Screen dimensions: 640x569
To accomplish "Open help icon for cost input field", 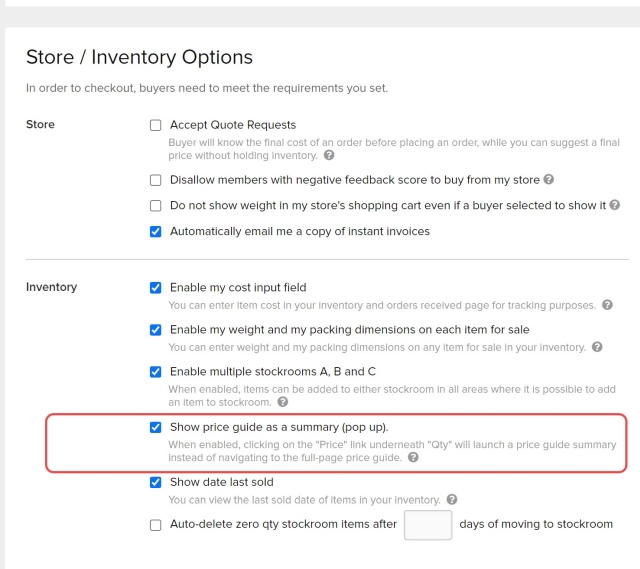I will 607,305.
